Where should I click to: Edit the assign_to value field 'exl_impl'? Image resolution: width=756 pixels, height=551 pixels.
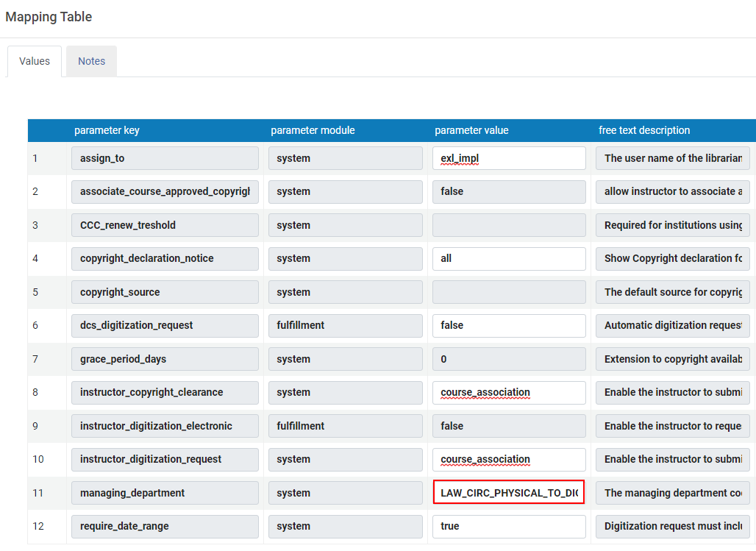pos(509,158)
